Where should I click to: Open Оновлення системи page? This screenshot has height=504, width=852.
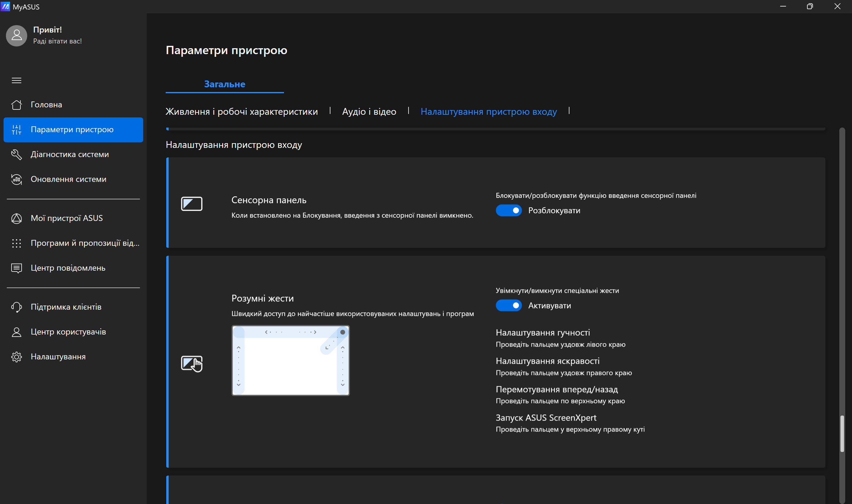[73, 179]
